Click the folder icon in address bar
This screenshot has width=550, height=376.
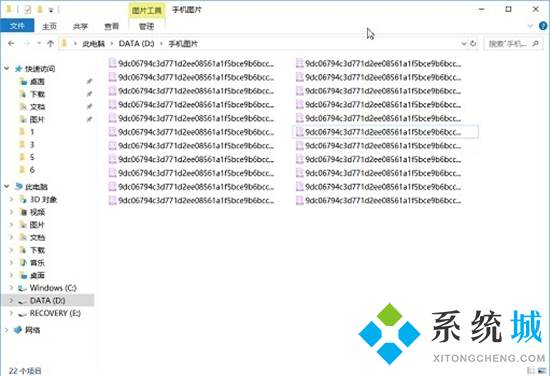pos(64,43)
